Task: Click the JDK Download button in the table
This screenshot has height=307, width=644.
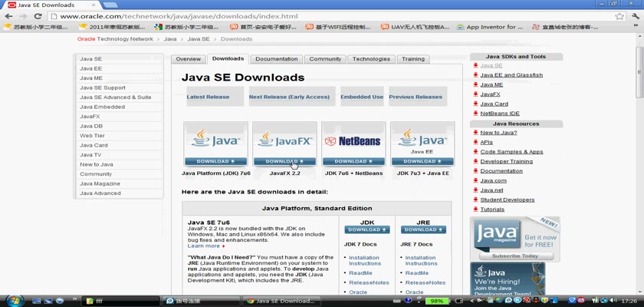Action: [366, 229]
